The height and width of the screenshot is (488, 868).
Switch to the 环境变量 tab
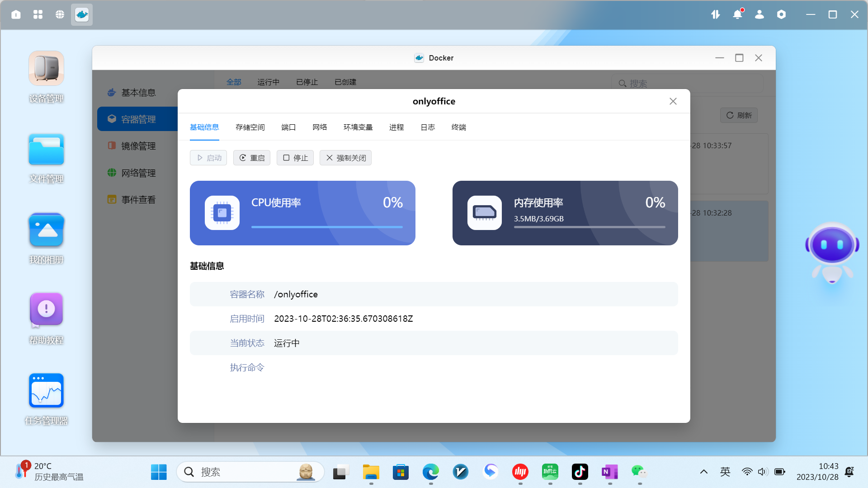358,127
